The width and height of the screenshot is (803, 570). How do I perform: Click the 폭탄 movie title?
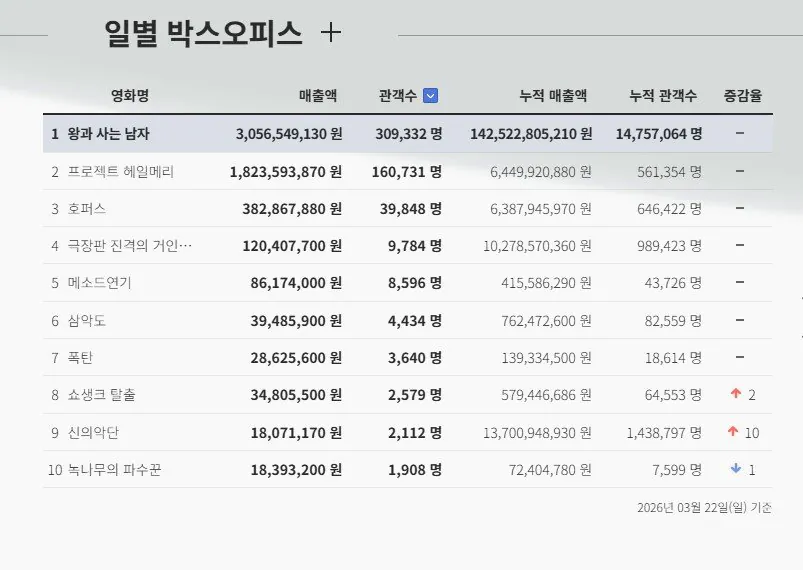80,357
